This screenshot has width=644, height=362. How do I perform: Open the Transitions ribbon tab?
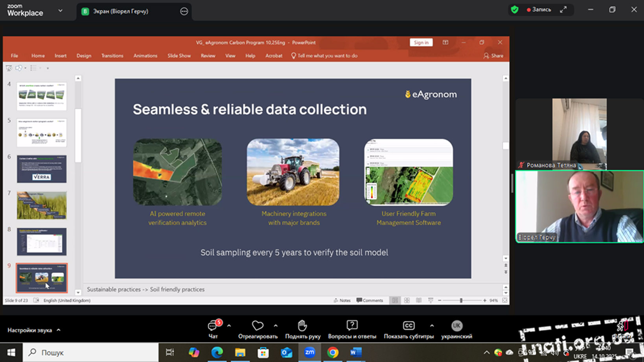[x=112, y=56]
